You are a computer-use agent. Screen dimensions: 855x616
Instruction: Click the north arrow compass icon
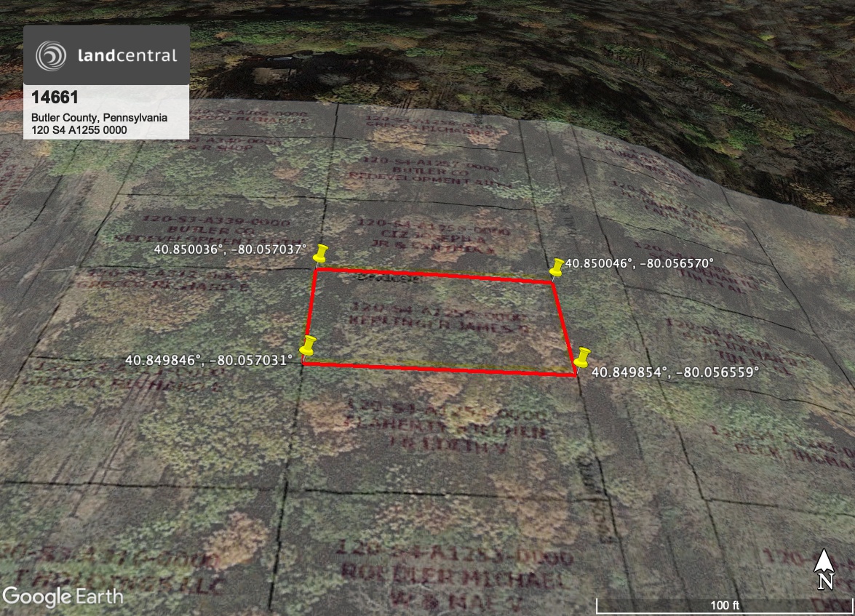click(x=824, y=568)
